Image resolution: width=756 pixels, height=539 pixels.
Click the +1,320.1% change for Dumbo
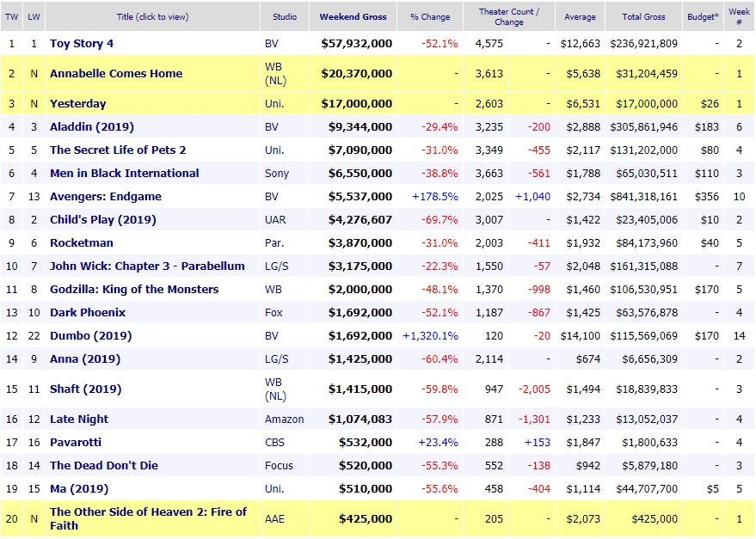coord(430,335)
